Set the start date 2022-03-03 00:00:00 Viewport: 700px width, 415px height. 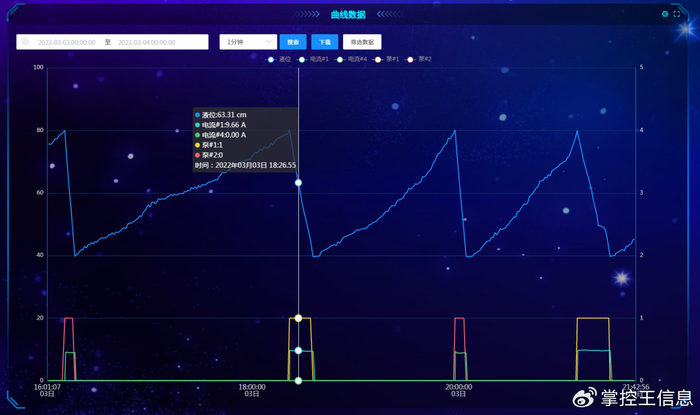[67, 42]
